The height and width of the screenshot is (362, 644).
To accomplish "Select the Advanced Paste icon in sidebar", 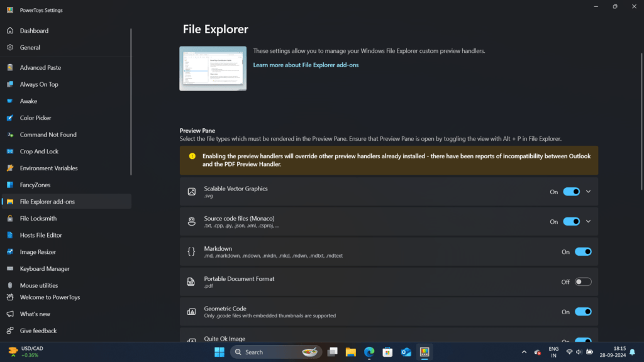I will click(x=10, y=68).
